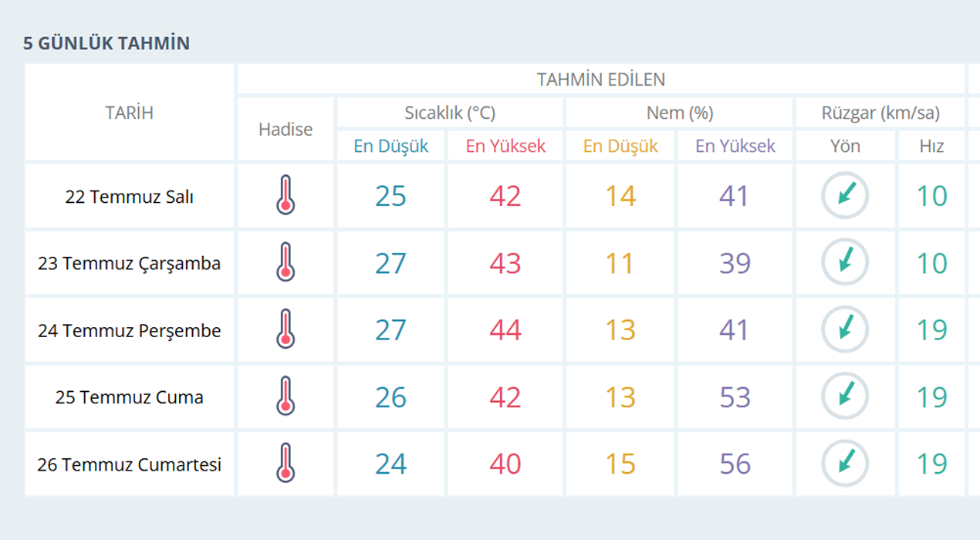Click the thermometer icon for 25 Temmuz Cuma
980x540 pixels.
coord(286,397)
